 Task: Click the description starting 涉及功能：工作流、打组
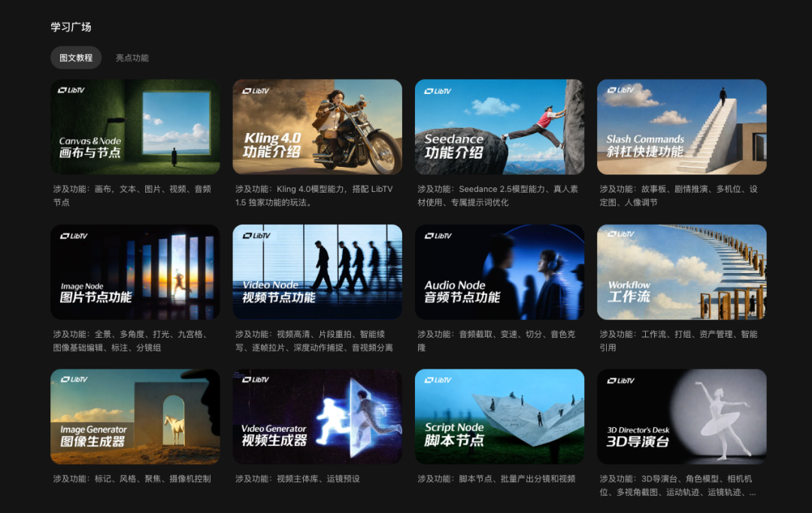coord(679,341)
